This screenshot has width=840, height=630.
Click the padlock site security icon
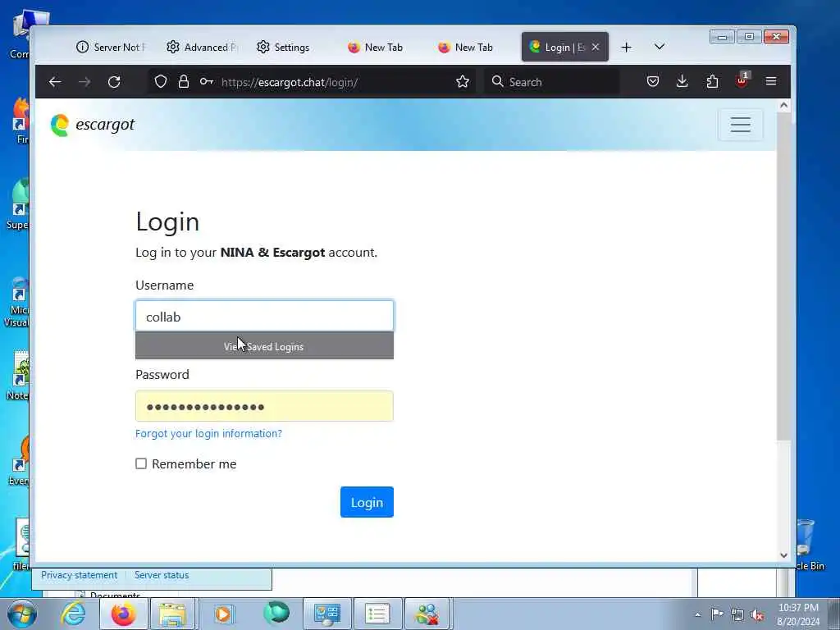(184, 81)
